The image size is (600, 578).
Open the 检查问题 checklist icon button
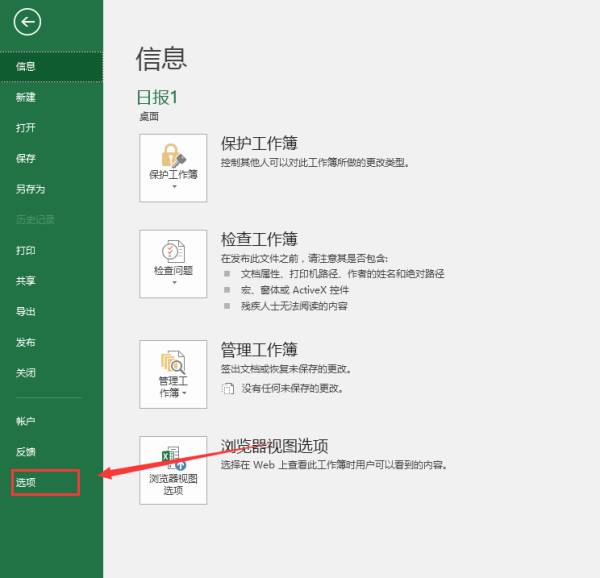coord(173,264)
